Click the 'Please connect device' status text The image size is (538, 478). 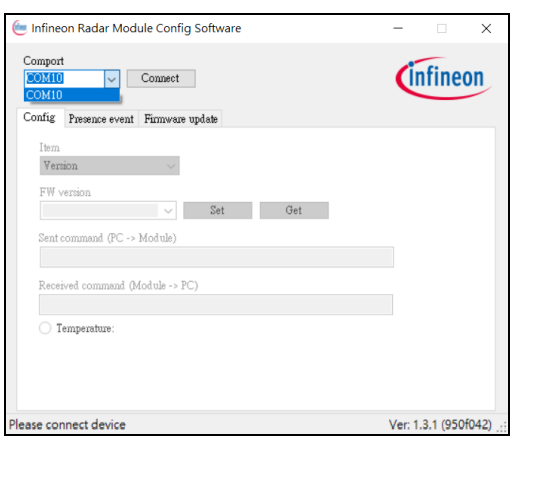(67, 425)
